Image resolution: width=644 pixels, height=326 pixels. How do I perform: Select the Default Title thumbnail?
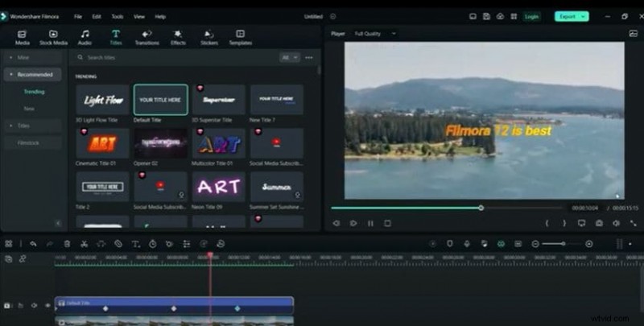(x=160, y=100)
